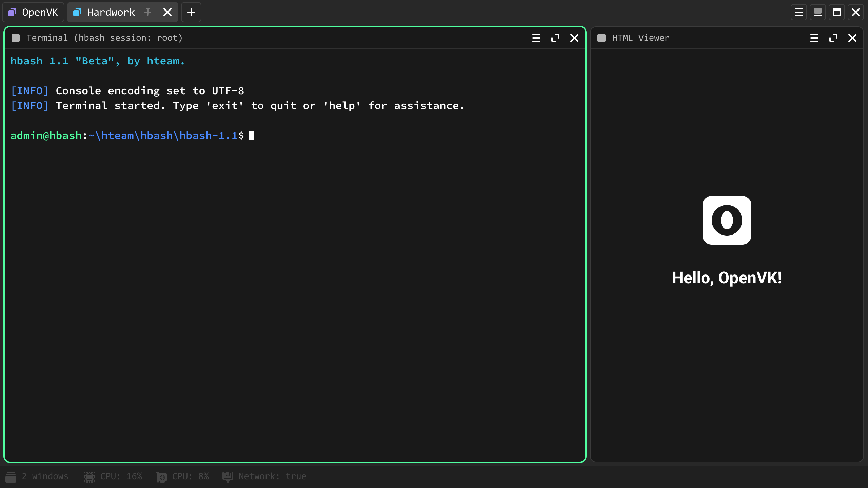Click the HTML Viewer panel square icon
Viewport: 868px width, 488px height.
pyautogui.click(x=601, y=38)
